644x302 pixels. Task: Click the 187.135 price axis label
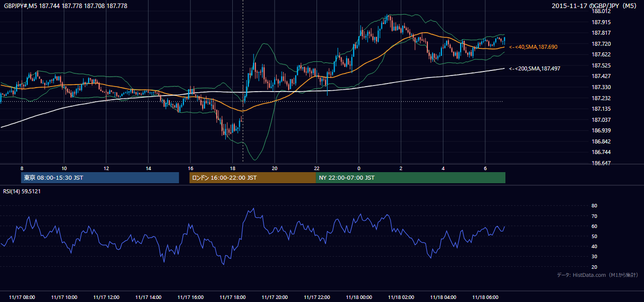point(601,109)
